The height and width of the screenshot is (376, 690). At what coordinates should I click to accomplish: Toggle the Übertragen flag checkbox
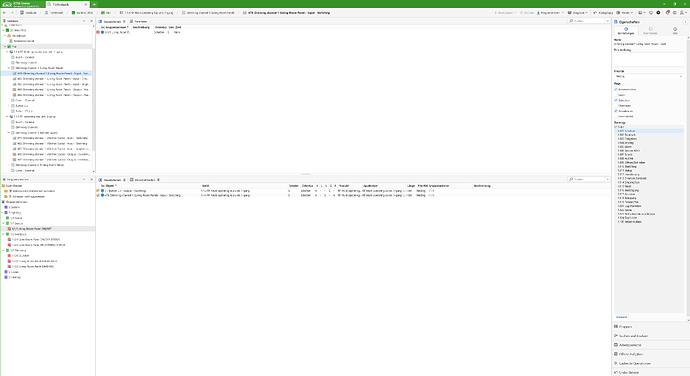[x=616, y=106]
